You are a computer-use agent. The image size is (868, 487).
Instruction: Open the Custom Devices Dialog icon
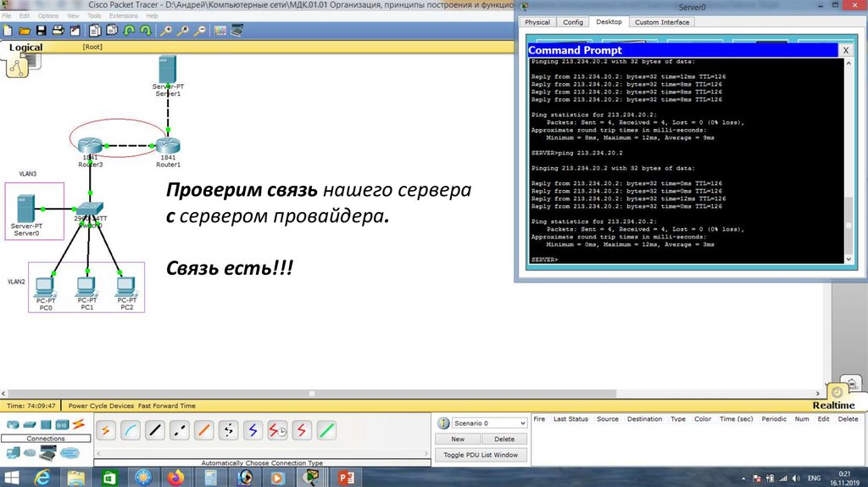click(x=237, y=31)
